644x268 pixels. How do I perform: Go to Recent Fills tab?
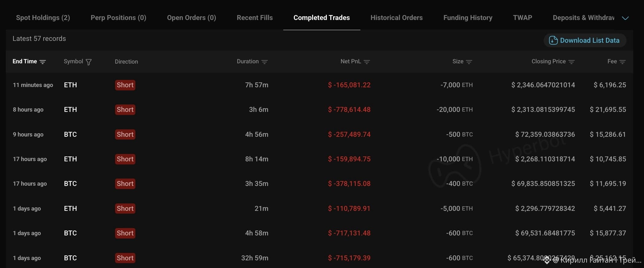pyautogui.click(x=255, y=18)
